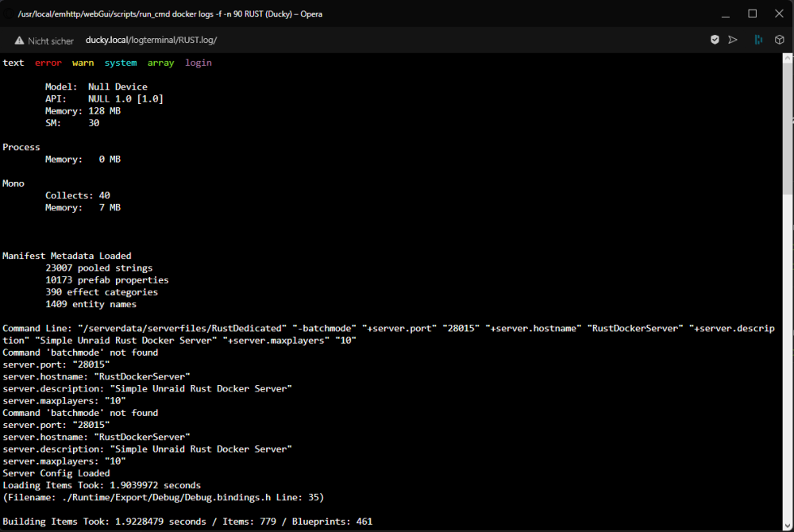This screenshot has width=794, height=532.
Task: Close the Opera log window
Action: [780, 13]
